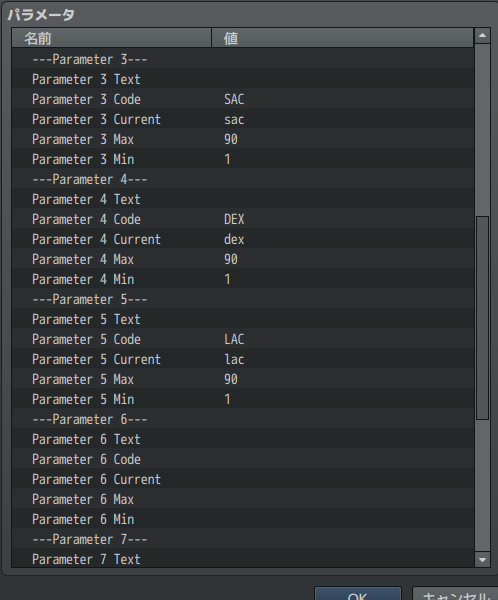Click the 値 column header

[343, 38]
